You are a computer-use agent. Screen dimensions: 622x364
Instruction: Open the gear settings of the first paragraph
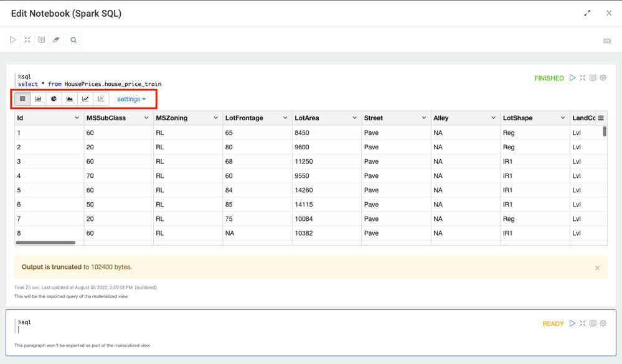click(x=603, y=78)
